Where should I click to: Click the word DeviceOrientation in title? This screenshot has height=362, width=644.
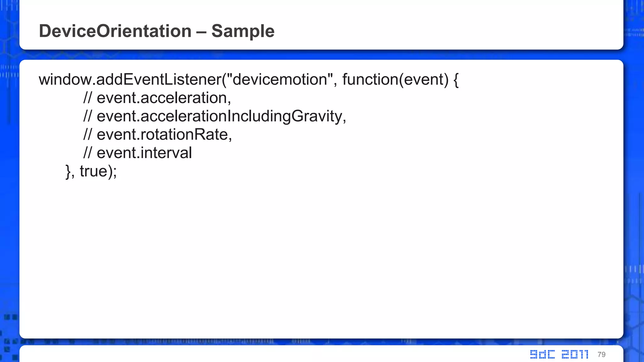[x=115, y=31]
